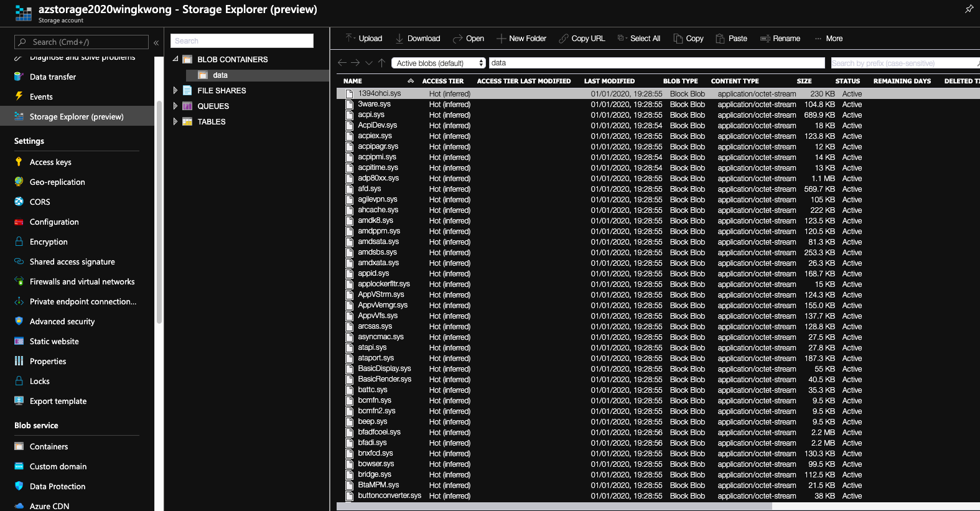Create a New Folder
980x511 pixels.
521,39
